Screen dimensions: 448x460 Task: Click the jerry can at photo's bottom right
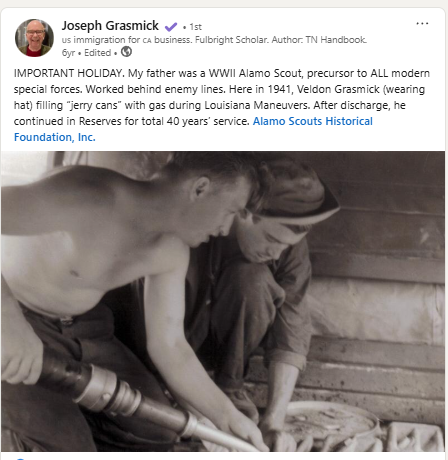point(415,437)
